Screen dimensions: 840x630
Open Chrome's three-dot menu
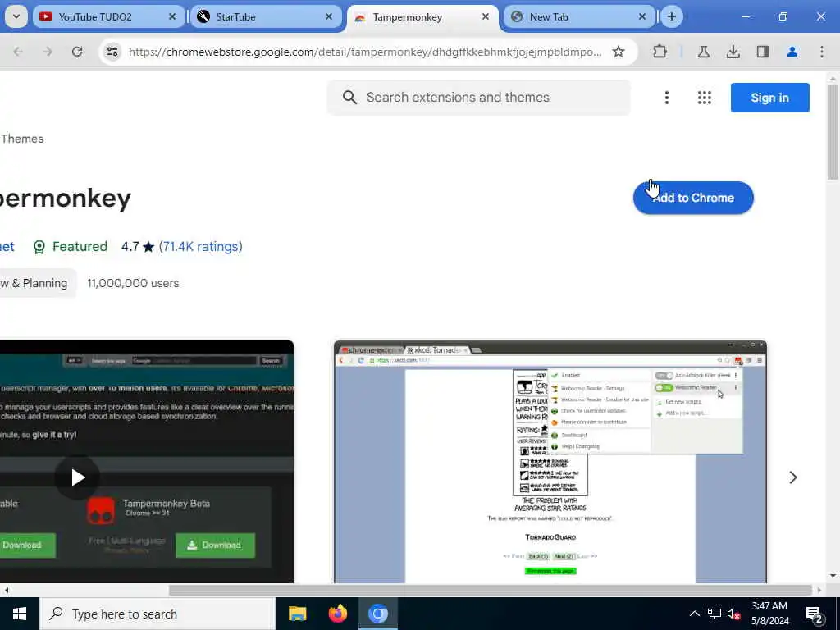click(x=821, y=52)
